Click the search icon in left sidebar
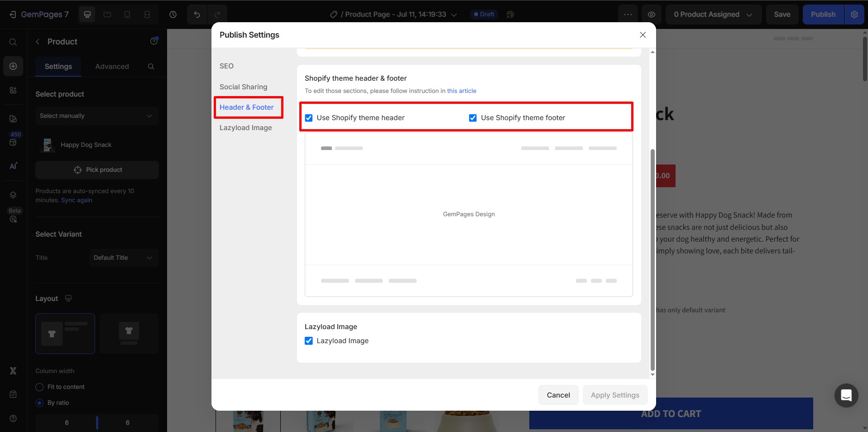The width and height of the screenshot is (868, 432). click(x=13, y=42)
